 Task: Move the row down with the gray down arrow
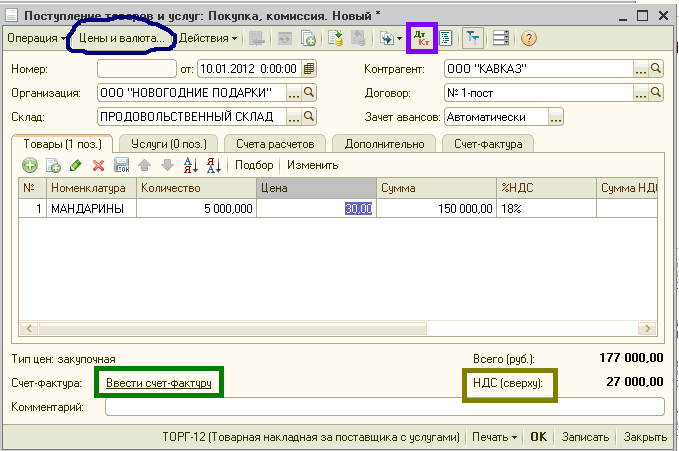(167, 165)
